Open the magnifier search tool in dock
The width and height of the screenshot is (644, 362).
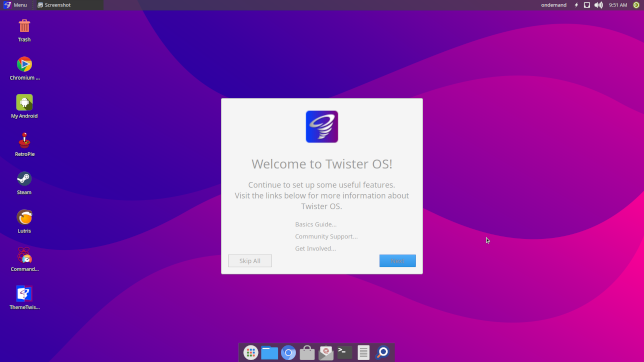coord(382,353)
